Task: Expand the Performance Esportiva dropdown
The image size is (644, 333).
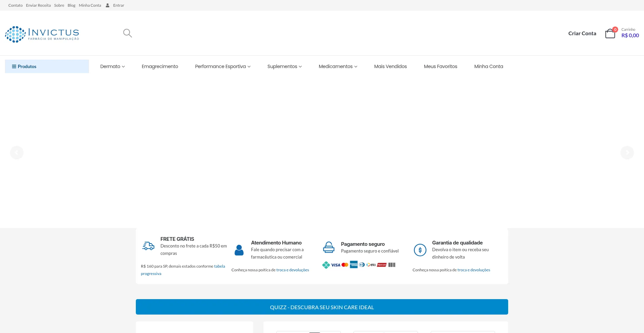Action: (223, 66)
